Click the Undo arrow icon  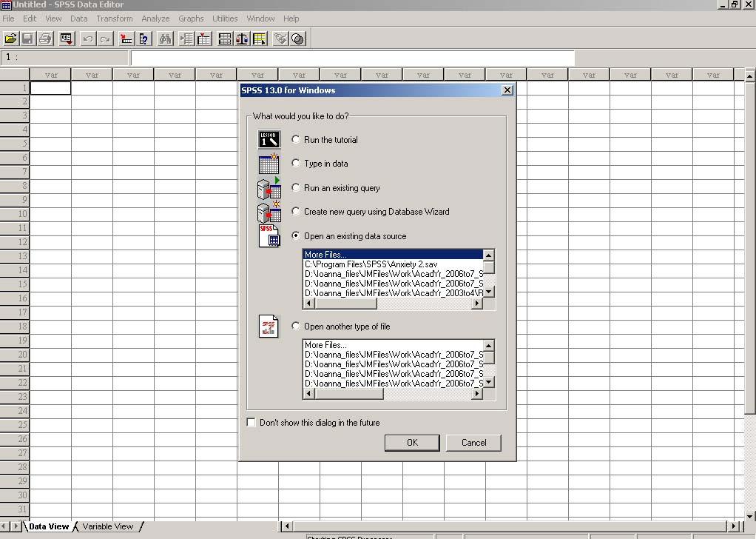88,38
